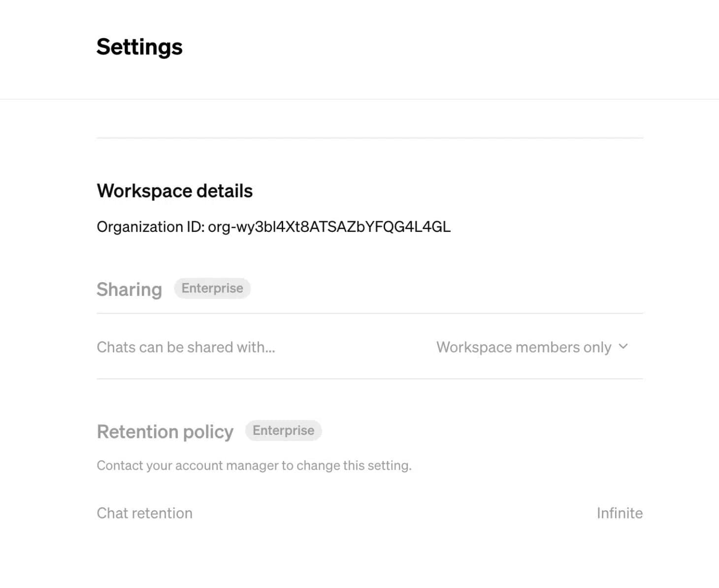719x588 pixels.
Task: Click the Sharing section title text
Action: pos(129,290)
